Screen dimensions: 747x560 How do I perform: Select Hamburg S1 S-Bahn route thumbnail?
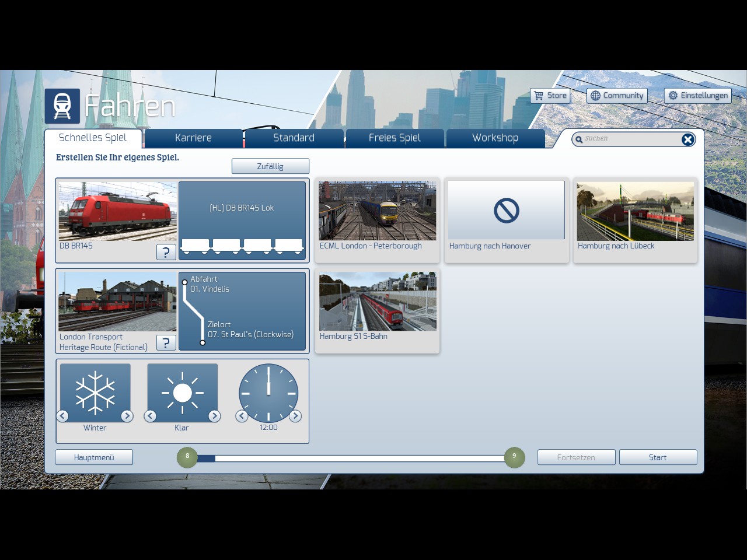click(378, 302)
